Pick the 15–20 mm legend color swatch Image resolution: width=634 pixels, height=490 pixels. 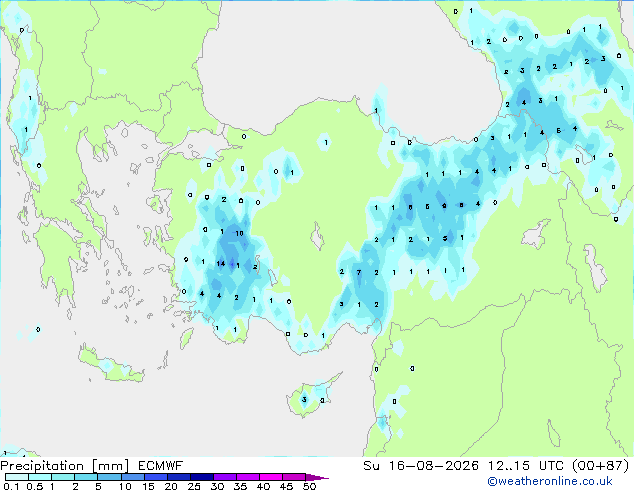click(x=155, y=477)
